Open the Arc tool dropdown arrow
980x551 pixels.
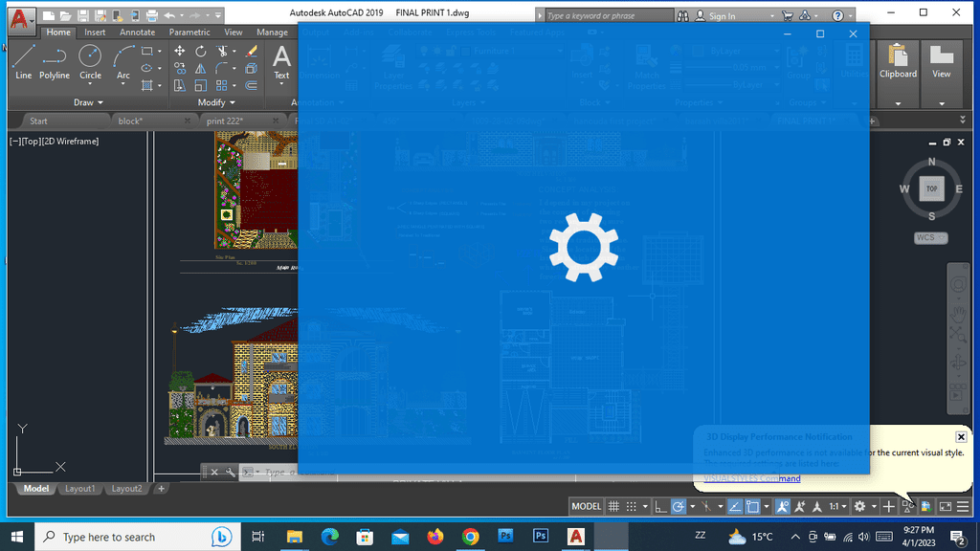tap(123, 84)
